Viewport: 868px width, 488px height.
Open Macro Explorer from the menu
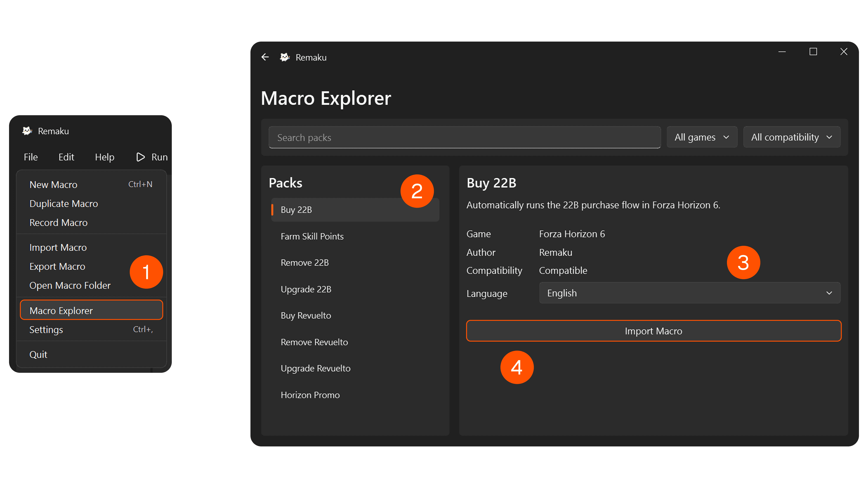click(x=91, y=310)
